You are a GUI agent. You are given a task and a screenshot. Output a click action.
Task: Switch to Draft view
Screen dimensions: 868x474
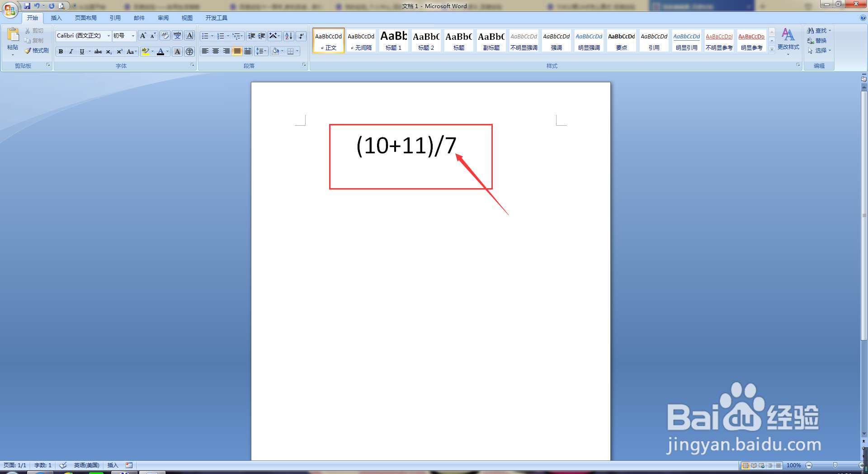click(x=778, y=465)
